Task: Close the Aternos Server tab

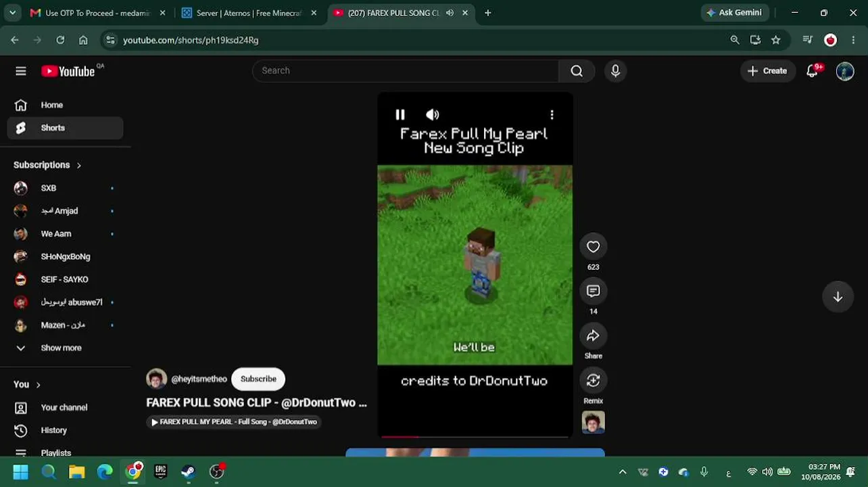Action: (314, 13)
